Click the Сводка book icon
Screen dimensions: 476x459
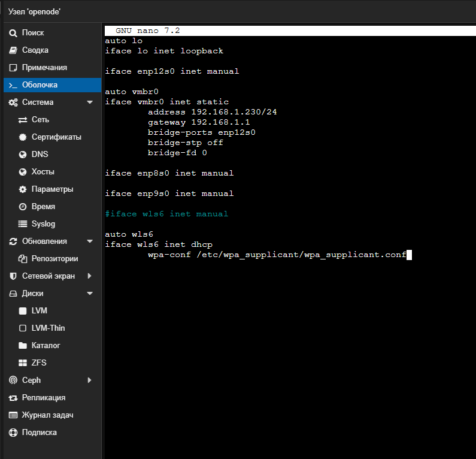point(13,50)
